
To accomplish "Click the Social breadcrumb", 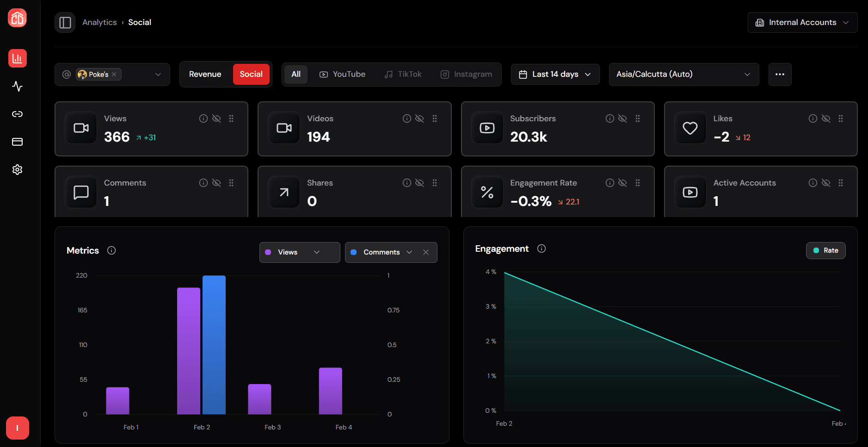I will click(140, 23).
